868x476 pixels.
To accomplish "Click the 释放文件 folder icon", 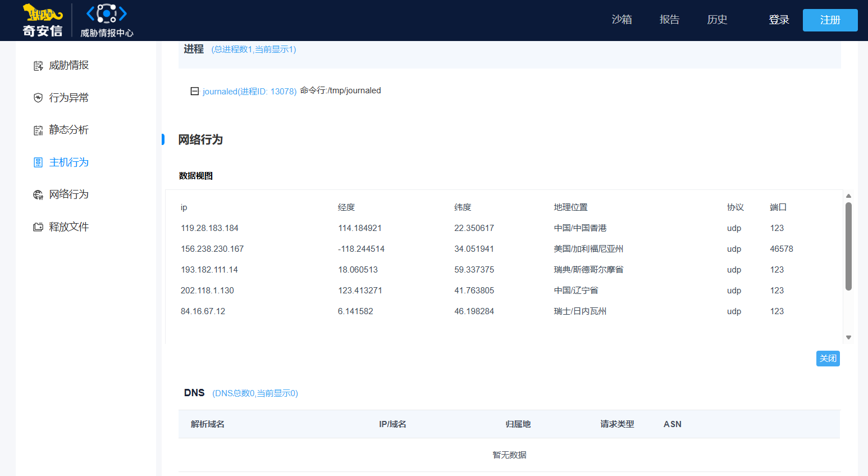I will coord(38,227).
